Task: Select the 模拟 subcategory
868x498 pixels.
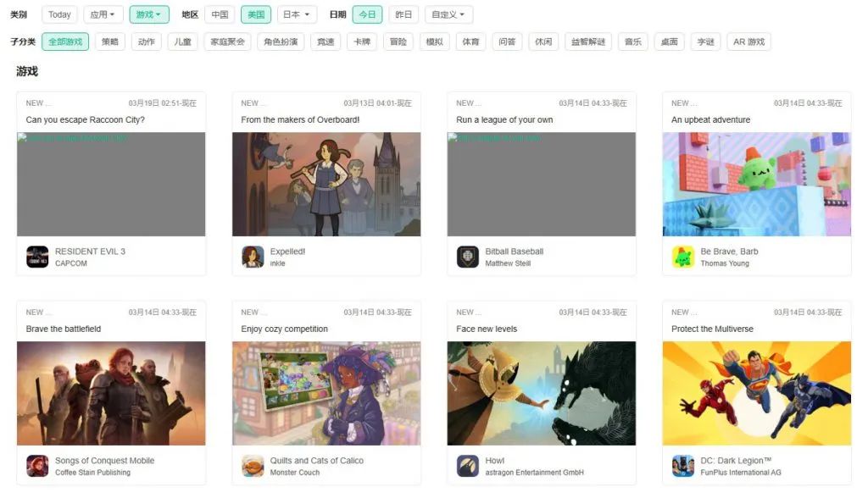Action: (435, 41)
